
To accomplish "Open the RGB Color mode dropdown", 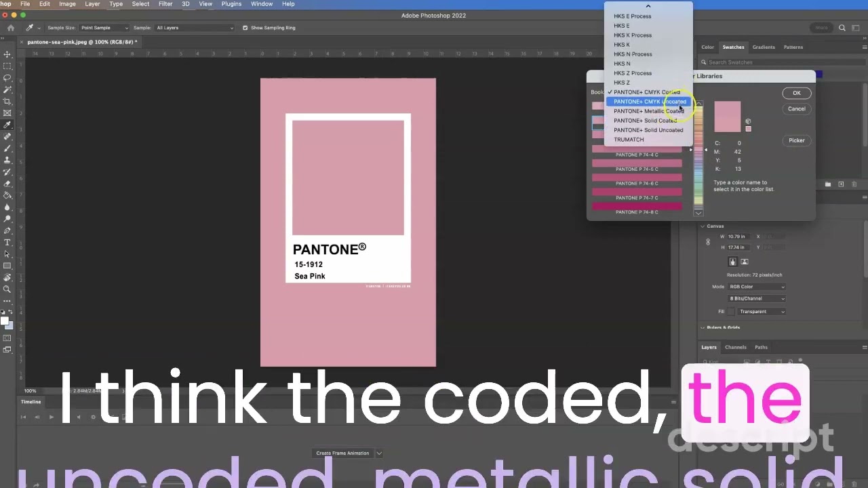I will [x=757, y=287].
